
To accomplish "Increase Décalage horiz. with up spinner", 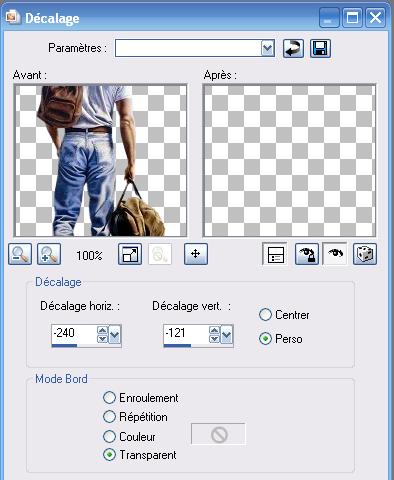I will click(x=102, y=330).
